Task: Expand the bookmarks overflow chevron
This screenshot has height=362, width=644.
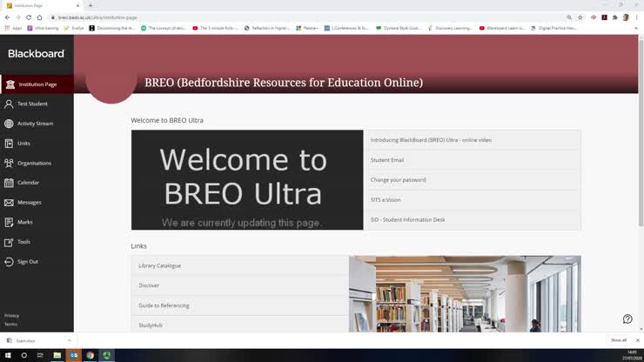Action: point(636,29)
